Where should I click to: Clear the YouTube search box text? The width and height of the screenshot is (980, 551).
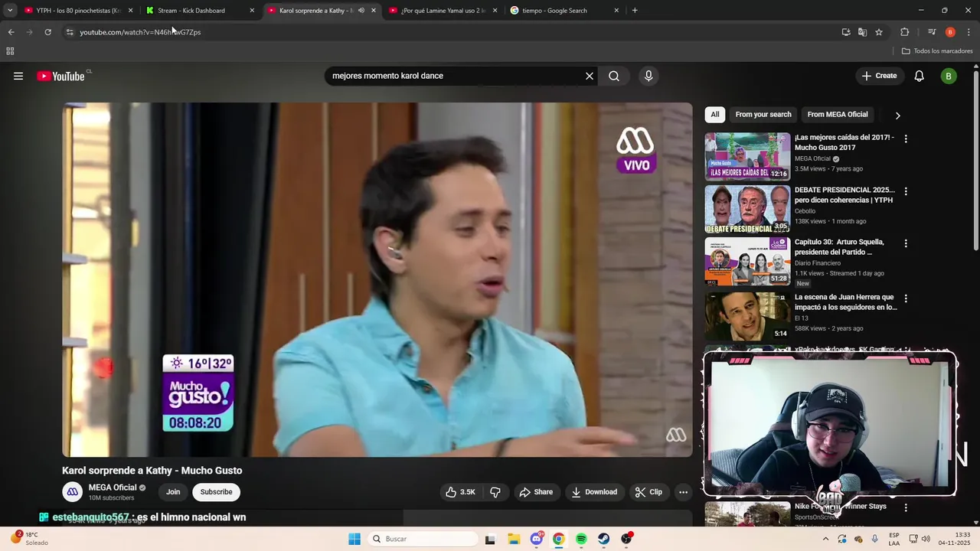click(x=590, y=76)
